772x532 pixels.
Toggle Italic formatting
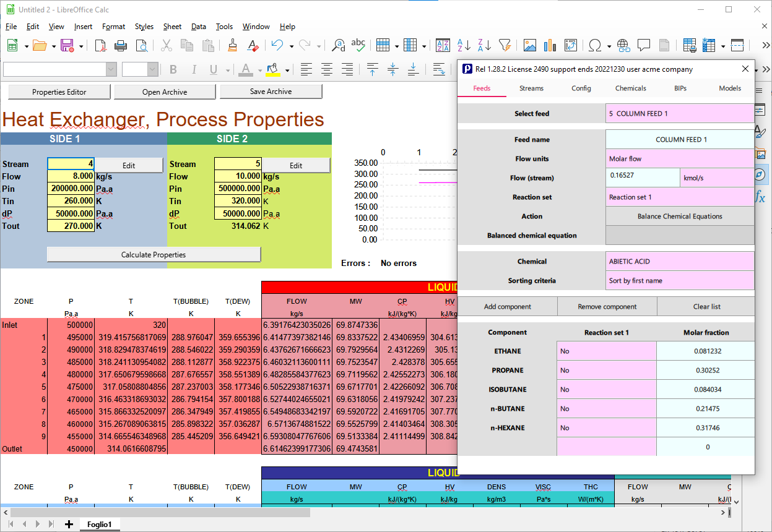(x=194, y=69)
